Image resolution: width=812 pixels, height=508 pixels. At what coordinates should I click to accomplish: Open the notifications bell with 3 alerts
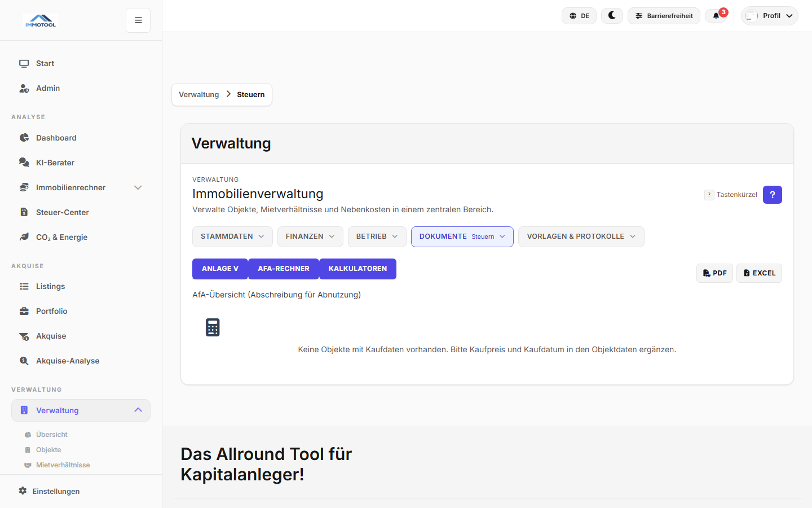click(x=717, y=15)
